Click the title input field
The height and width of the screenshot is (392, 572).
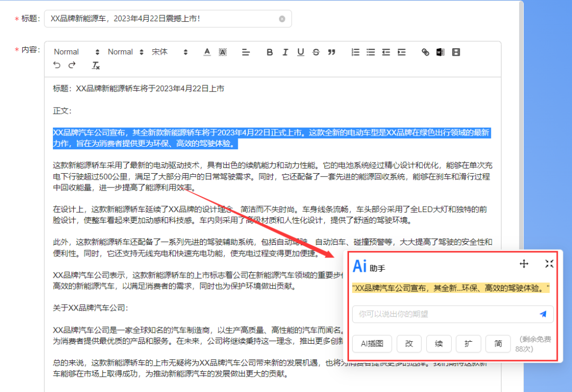pos(168,19)
